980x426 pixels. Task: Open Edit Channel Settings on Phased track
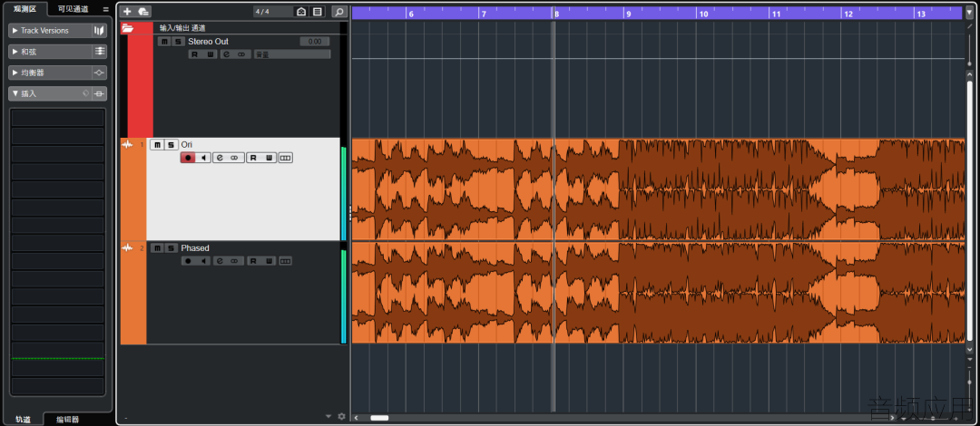(220, 260)
